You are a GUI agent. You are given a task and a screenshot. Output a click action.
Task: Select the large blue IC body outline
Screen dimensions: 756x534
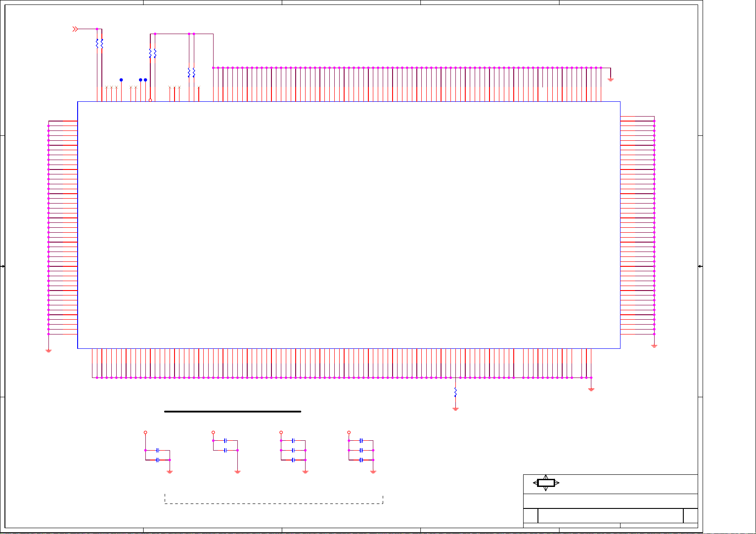[x=349, y=225]
